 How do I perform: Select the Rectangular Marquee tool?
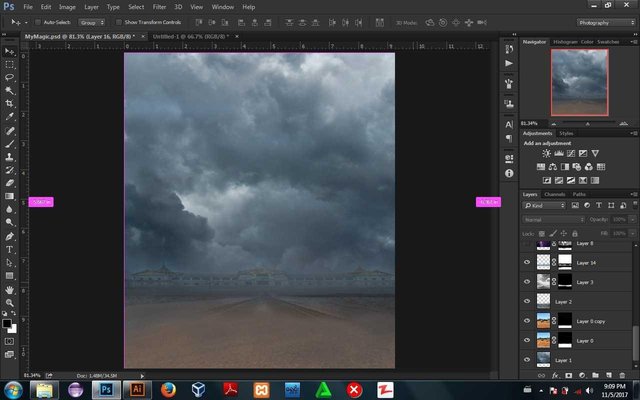click(9, 64)
